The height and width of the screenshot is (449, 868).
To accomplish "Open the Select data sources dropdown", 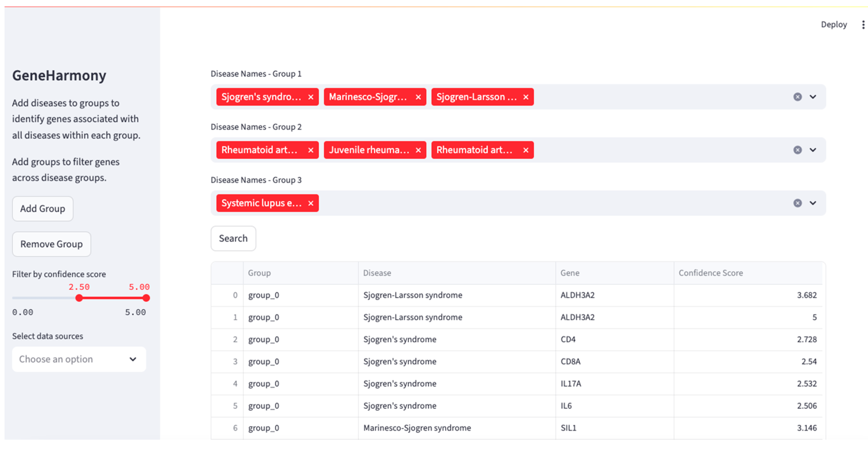I will [79, 359].
